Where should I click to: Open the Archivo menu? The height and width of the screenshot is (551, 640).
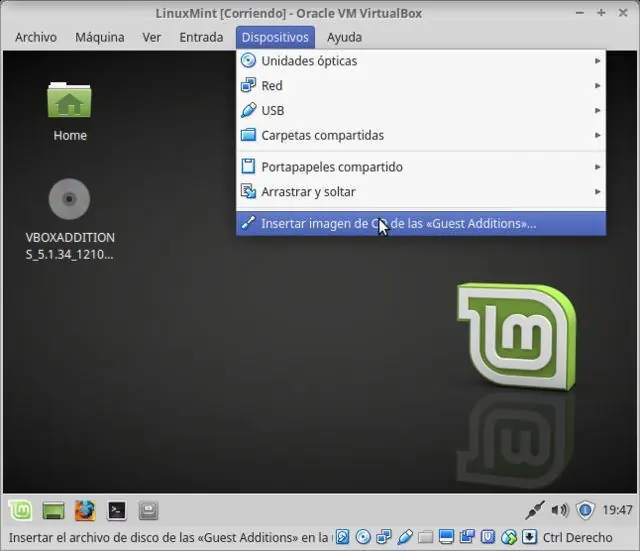click(x=36, y=37)
